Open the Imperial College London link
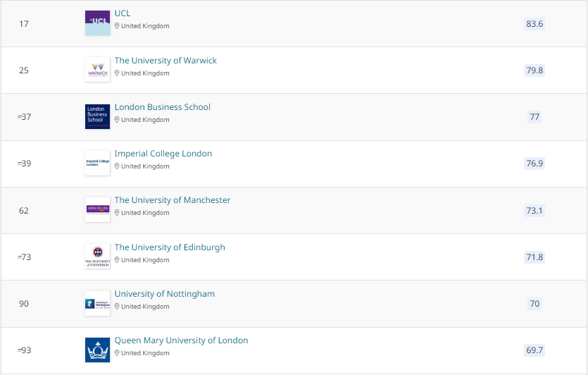The width and height of the screenshot is (588, 375). [x=163, y=154]
